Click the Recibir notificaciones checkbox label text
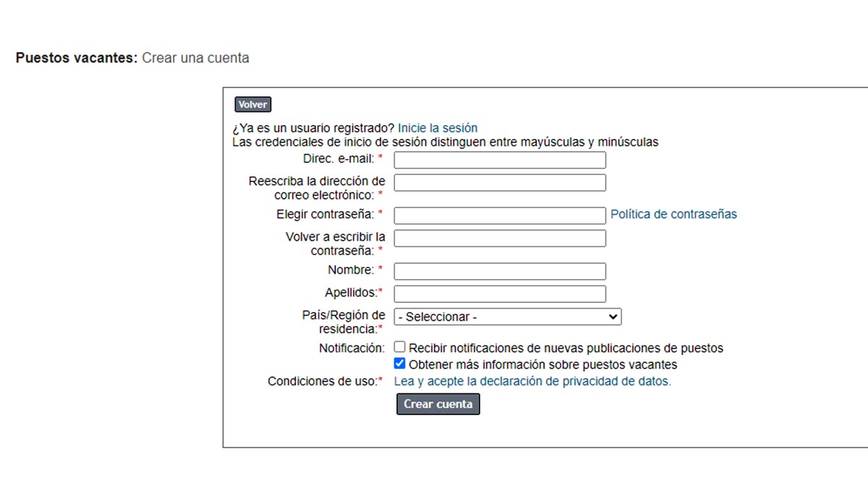Screen dimensions: 868x488 566,348
